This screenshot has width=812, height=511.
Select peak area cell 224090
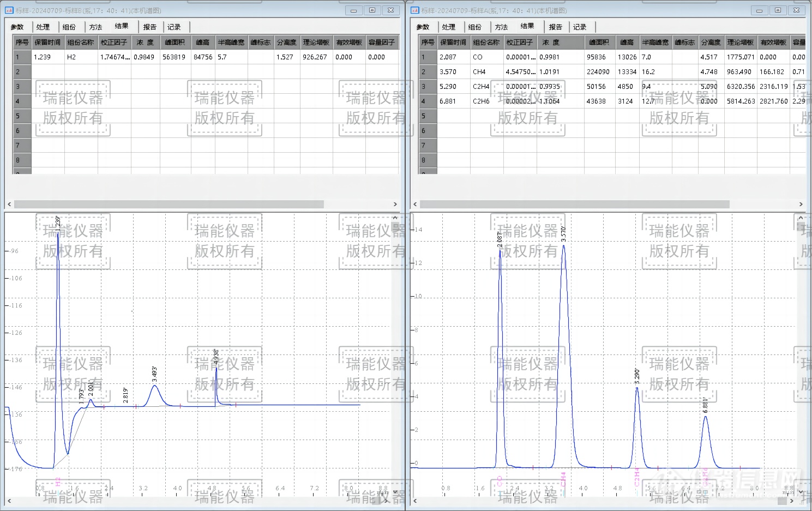click(600, 71)
